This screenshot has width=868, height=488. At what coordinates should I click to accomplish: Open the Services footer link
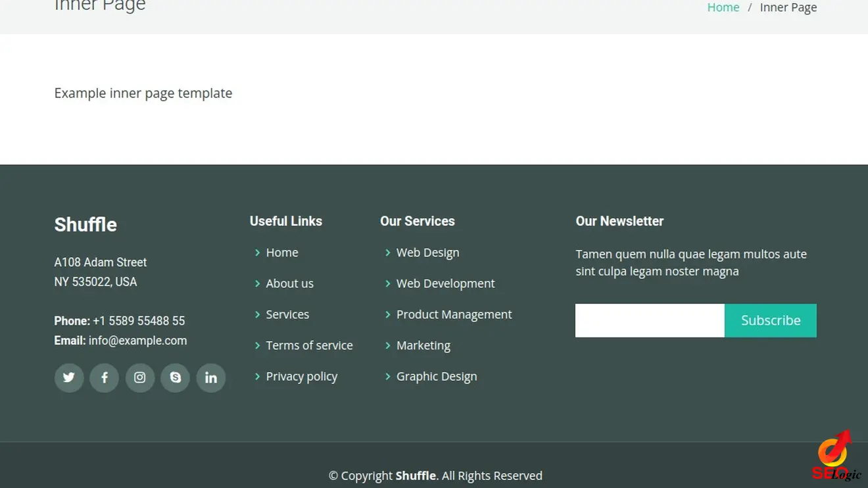[287, 314]
